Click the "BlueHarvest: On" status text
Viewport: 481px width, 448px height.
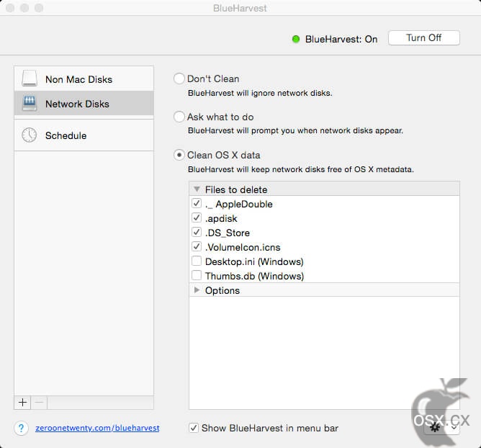[341, 39]
